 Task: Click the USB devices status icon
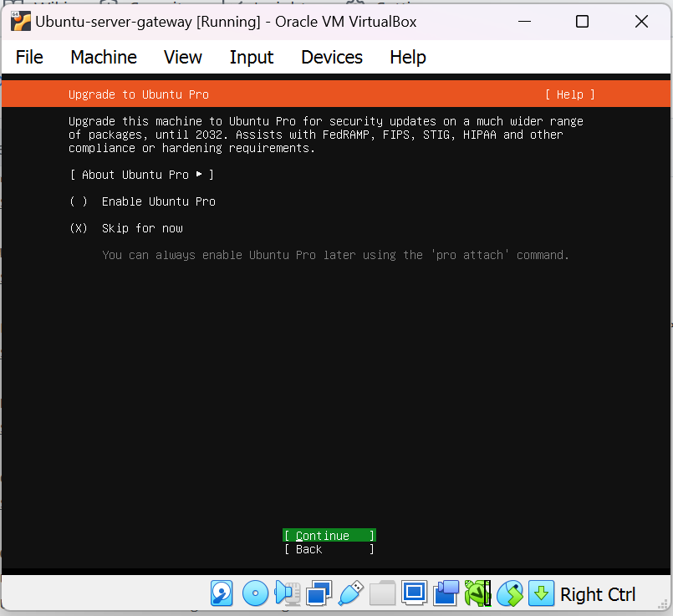350,593
